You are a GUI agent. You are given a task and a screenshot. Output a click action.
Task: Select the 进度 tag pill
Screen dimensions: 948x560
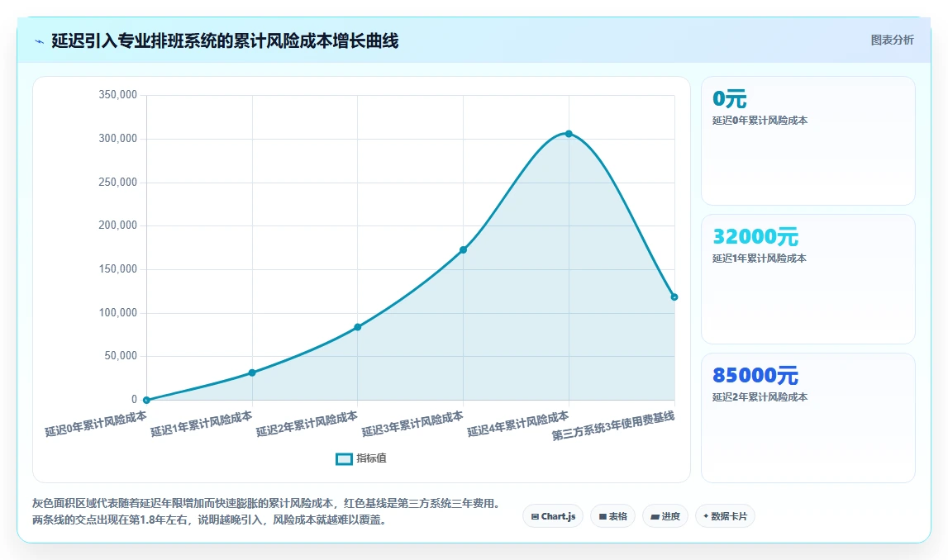coord(665,516)
